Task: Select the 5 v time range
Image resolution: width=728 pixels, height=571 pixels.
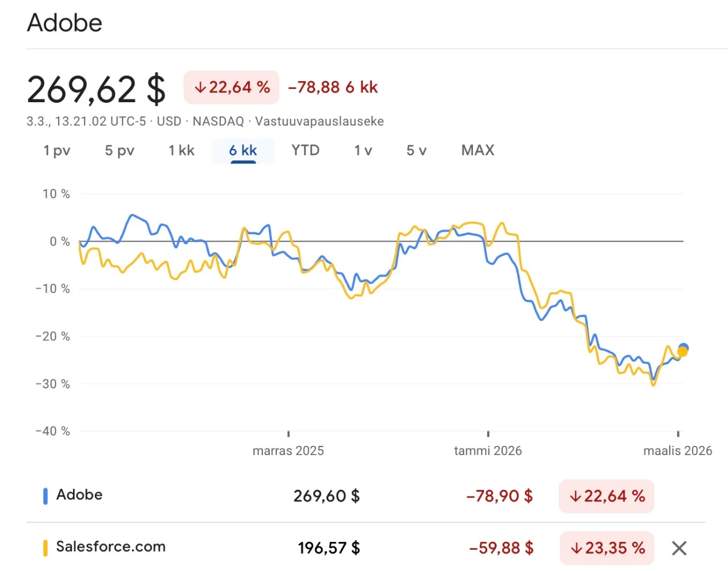Action: (416, 151)
